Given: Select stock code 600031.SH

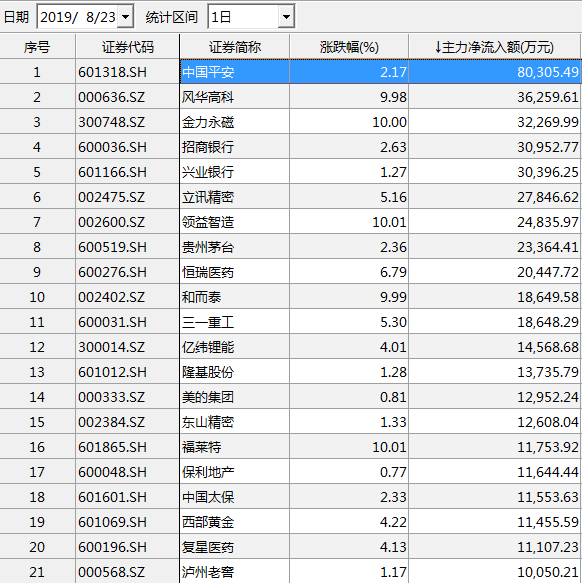Looking at the screenshot, I should (x=112, y=322).
